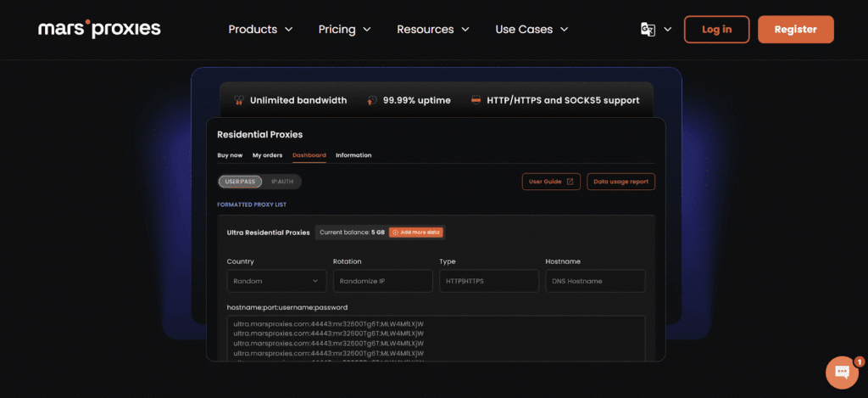868x398 pixels.
Task: Click the Register button
Action: pyautogui.click(x=795, y=30)
